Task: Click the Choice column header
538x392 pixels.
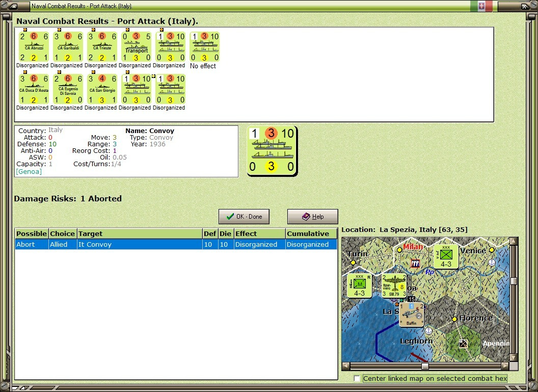Action: point(63,234)
